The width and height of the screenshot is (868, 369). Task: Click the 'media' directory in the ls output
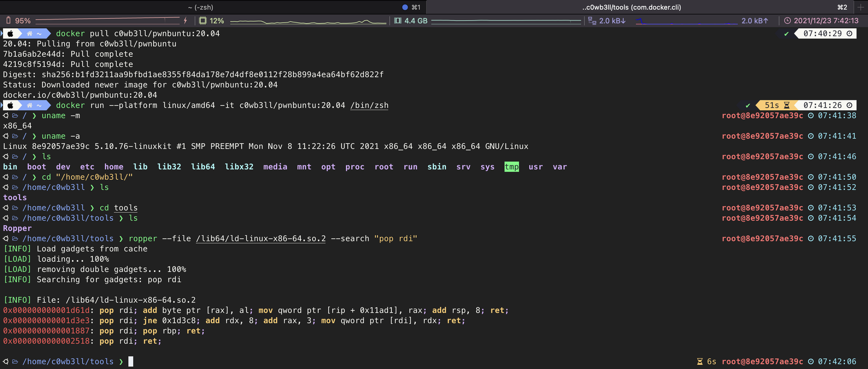coord(275,167)
